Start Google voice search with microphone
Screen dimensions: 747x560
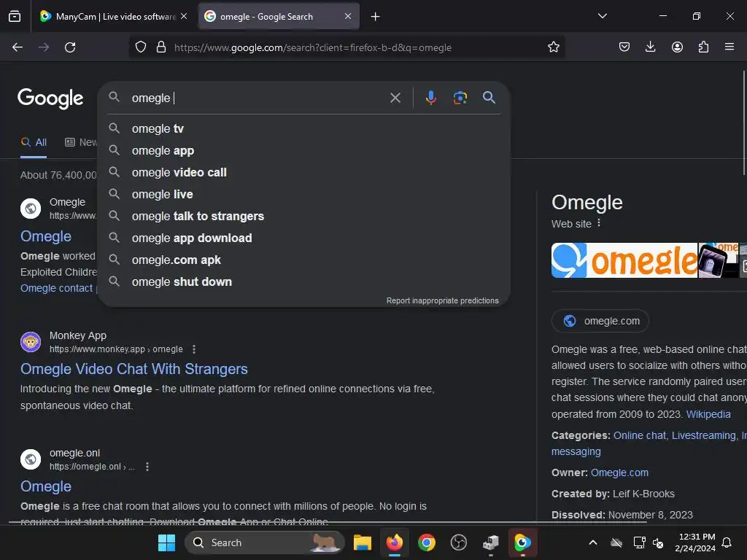point(430,98)
